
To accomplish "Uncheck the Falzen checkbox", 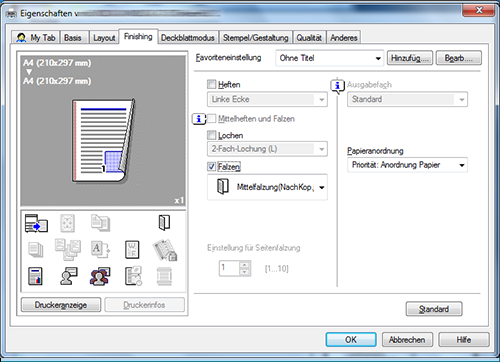I will [211, 166].
